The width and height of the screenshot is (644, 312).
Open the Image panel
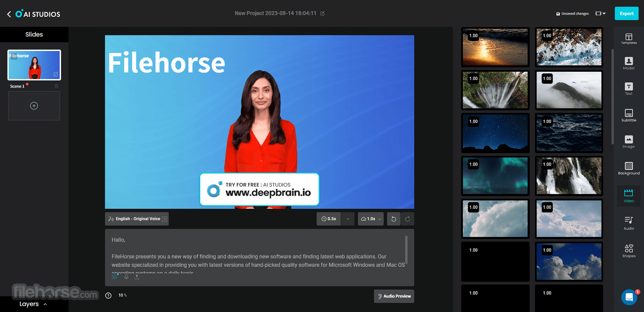click(629, 142)
